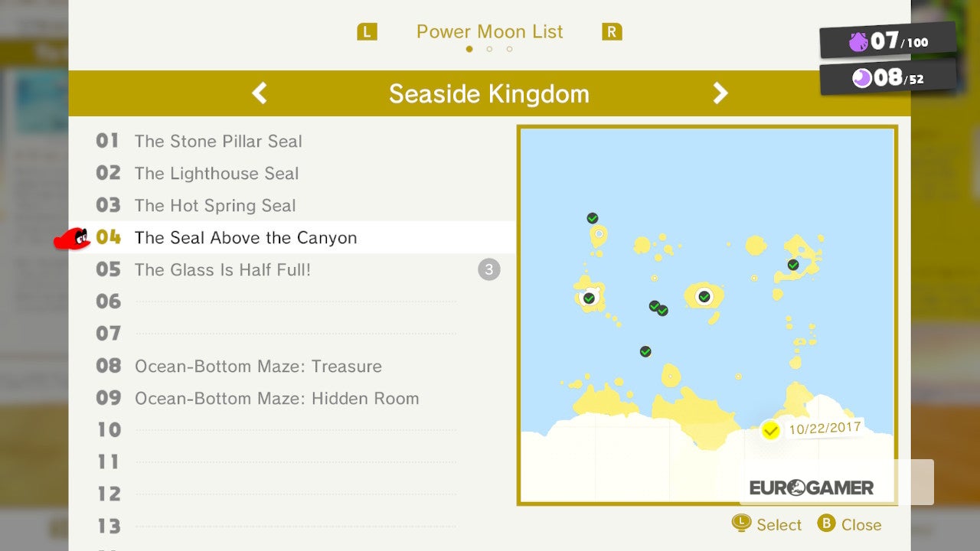Select Ocean-Bottom Maze: Treasure entry
This screenshot has height=551, width=980.
coord(258,366)
